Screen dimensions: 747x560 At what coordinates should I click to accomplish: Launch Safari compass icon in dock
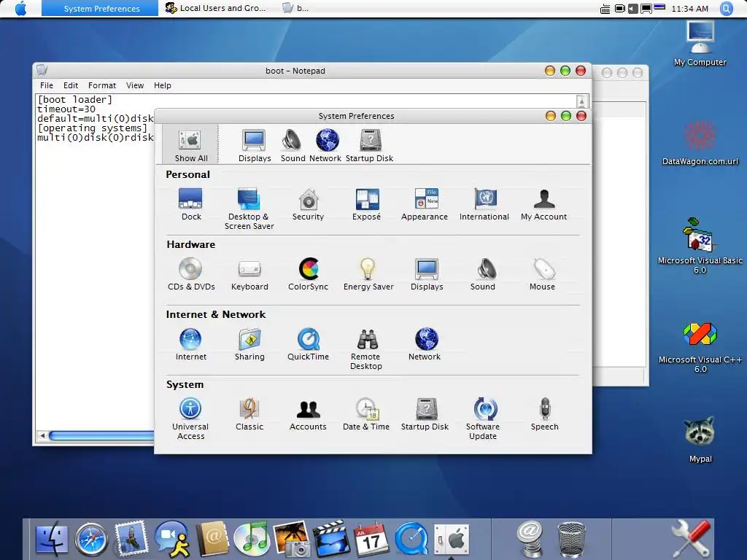point(90,540)
